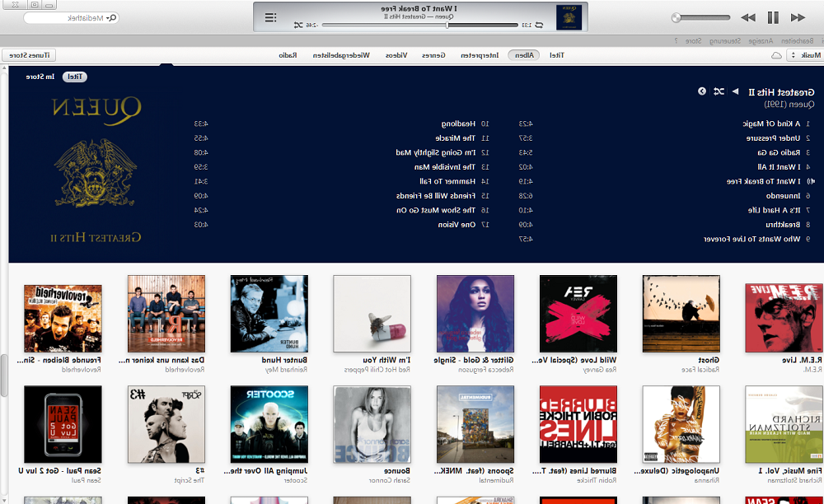
Task: Switch to the Radio view tab
Action: pos(288,55)
